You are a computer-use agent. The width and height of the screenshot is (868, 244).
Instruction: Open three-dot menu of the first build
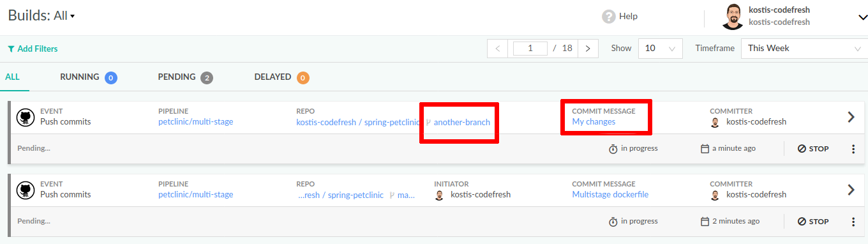pos(853,149)
